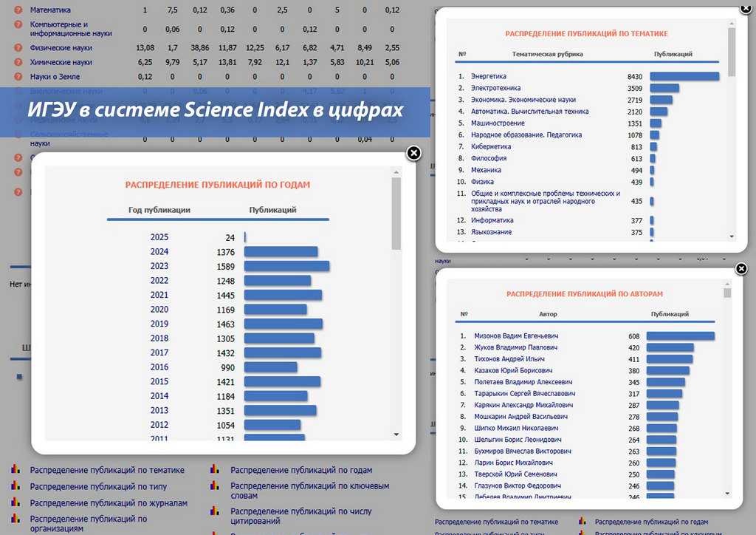The height and width of the screenshot is (535, 756).
Task: Open the Электротехника topic entry
Action: pos(494,88)
